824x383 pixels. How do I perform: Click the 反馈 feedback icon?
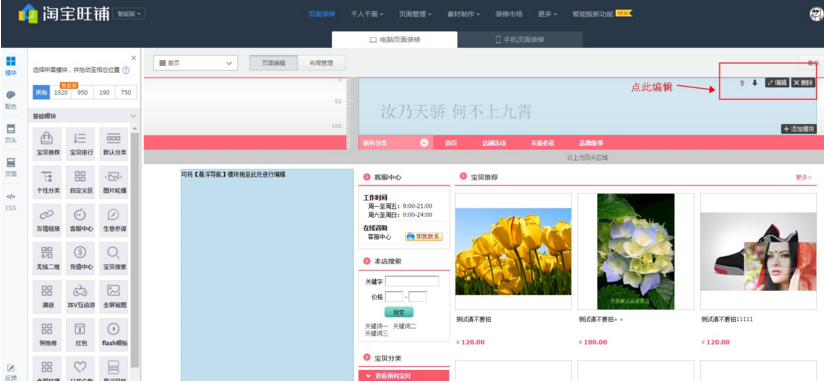[x=11, y=372]
